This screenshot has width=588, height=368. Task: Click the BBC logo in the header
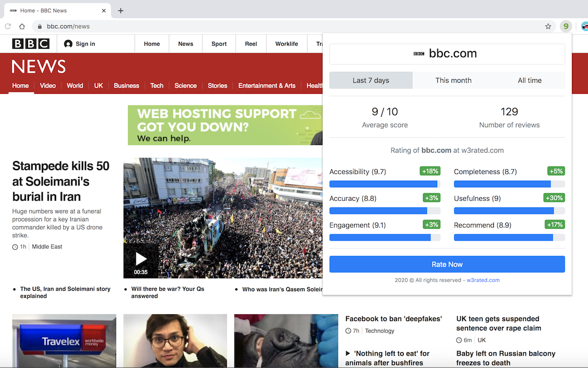(x=30, y=43)
